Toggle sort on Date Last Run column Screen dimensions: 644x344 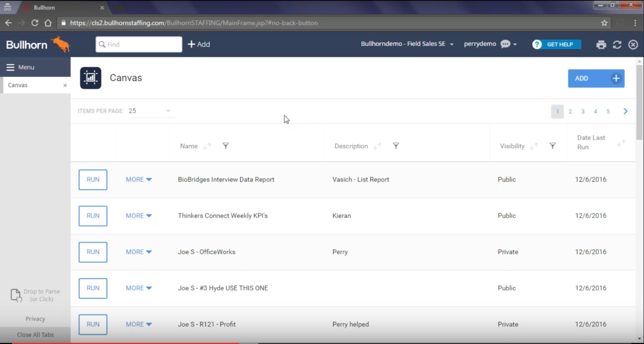[x=621, y=143]
